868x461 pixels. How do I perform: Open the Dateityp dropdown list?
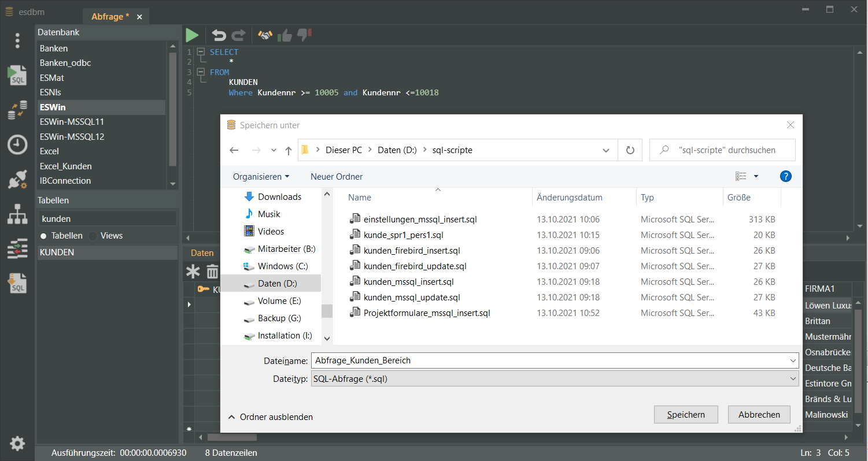tap(793, 379)
